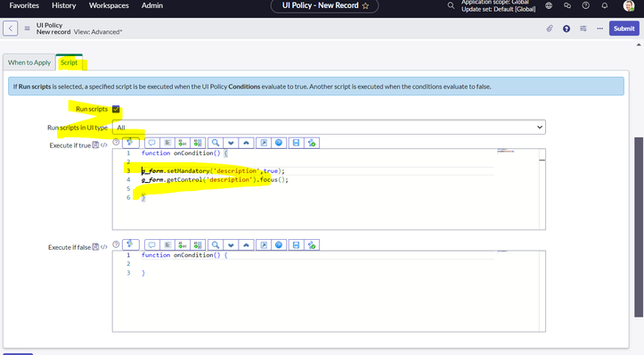This screenshot has height=355, width=644.
Task: Toggle syntax editor for Execute if true
Action: 131,143
